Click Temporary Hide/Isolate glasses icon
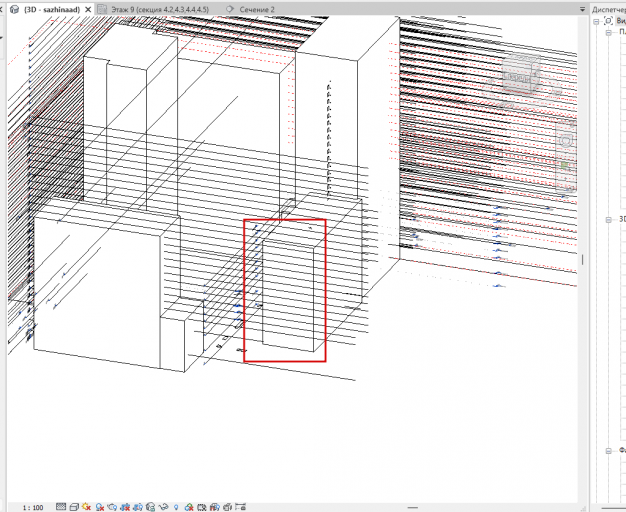Viewport: 626px width, 512px height. [x=163, y=507]
